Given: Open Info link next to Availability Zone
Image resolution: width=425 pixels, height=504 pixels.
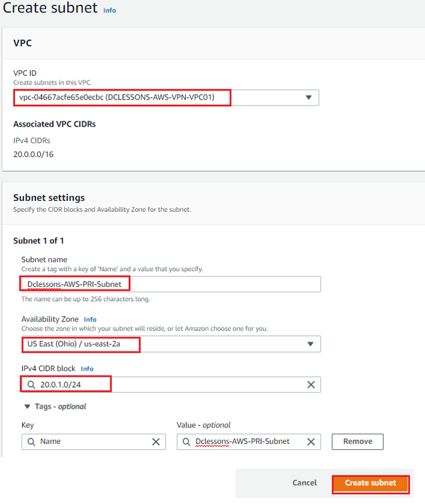Looking at the screenshot, I should pyautogui.click(x=91, y=319).
